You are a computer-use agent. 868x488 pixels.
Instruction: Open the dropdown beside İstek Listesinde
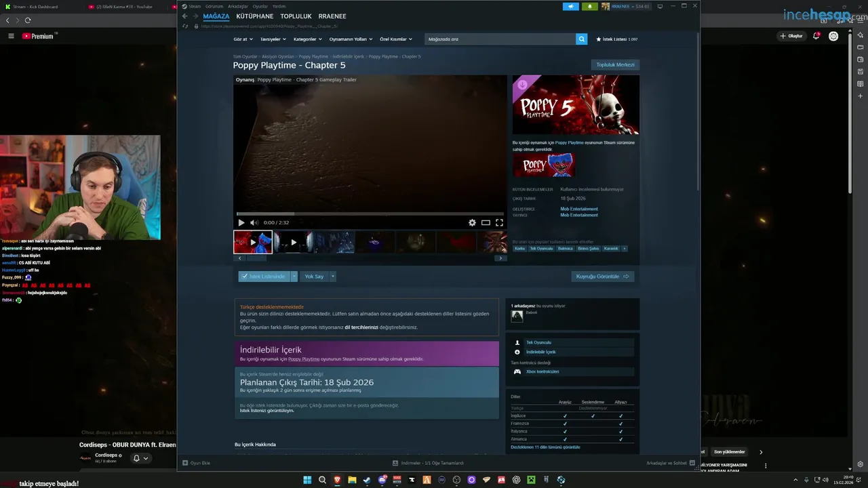click(294, 277)
